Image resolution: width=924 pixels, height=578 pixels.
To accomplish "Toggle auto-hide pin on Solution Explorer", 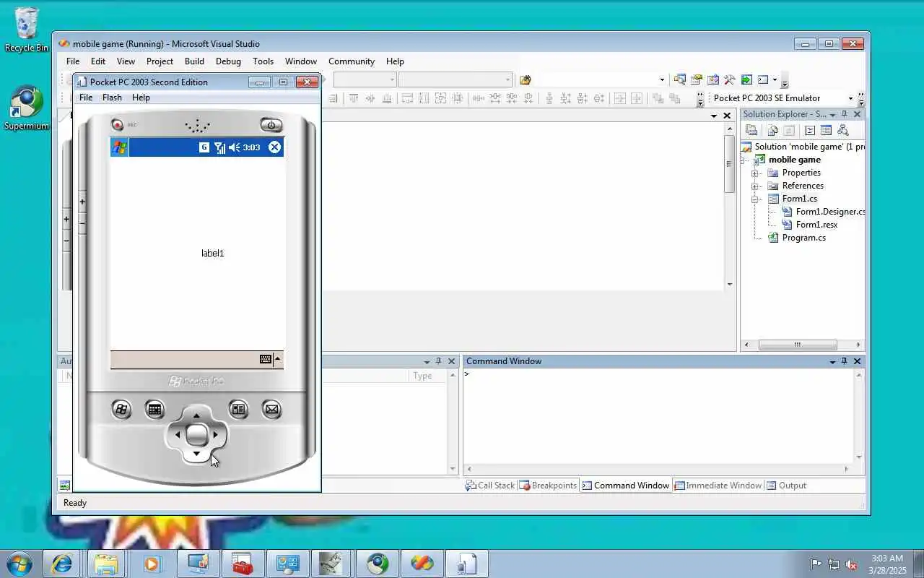I will [844, 114].
